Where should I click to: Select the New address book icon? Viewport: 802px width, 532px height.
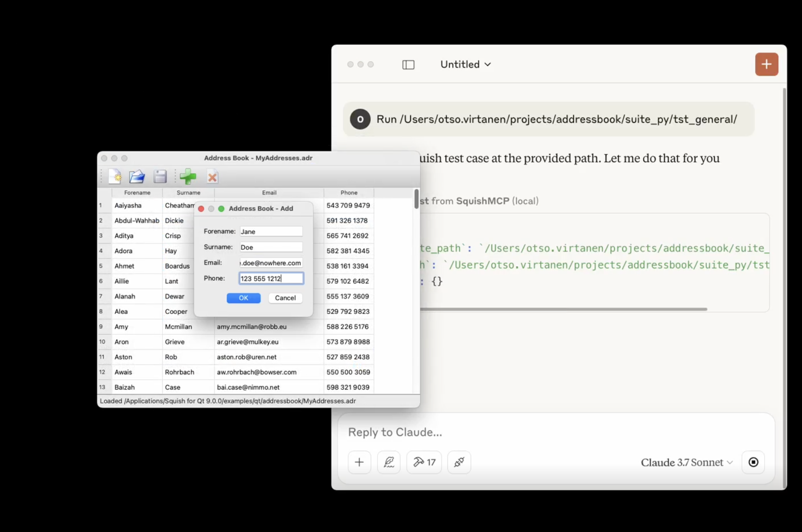coord(115,176)
